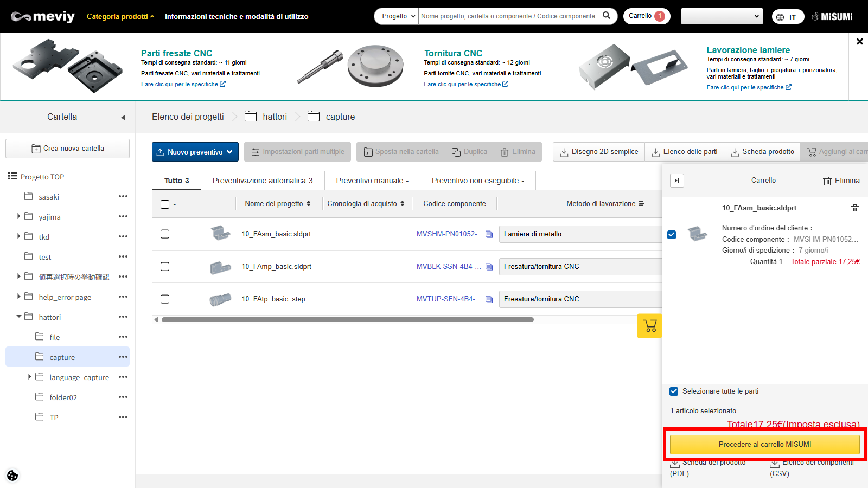Open options menu for sasaki folder

pyautogui.click(x=123, y=196)
